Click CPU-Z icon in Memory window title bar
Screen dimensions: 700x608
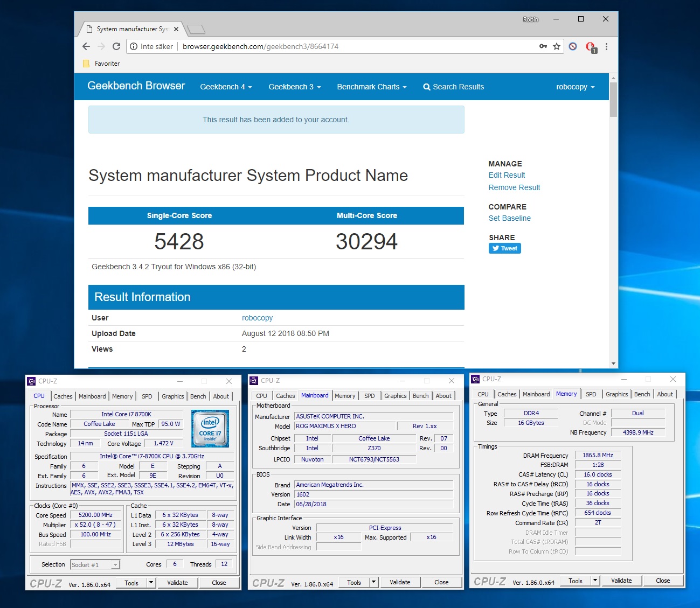[475, 379]
